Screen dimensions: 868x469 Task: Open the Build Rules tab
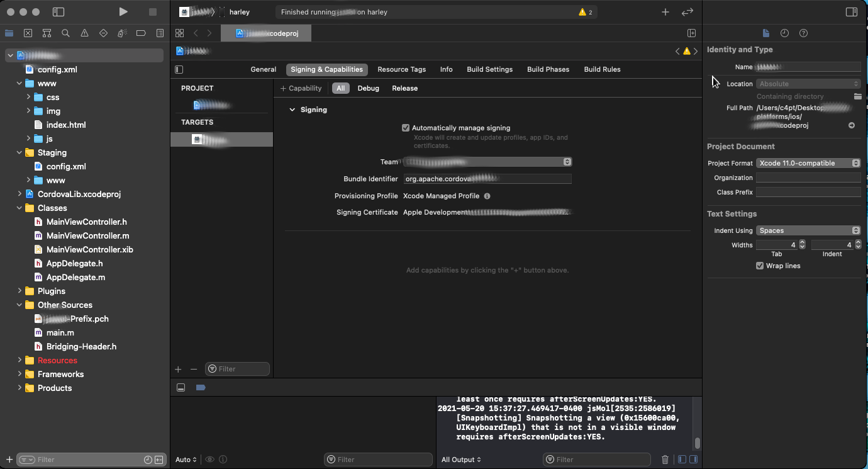(x=602, y=69)
